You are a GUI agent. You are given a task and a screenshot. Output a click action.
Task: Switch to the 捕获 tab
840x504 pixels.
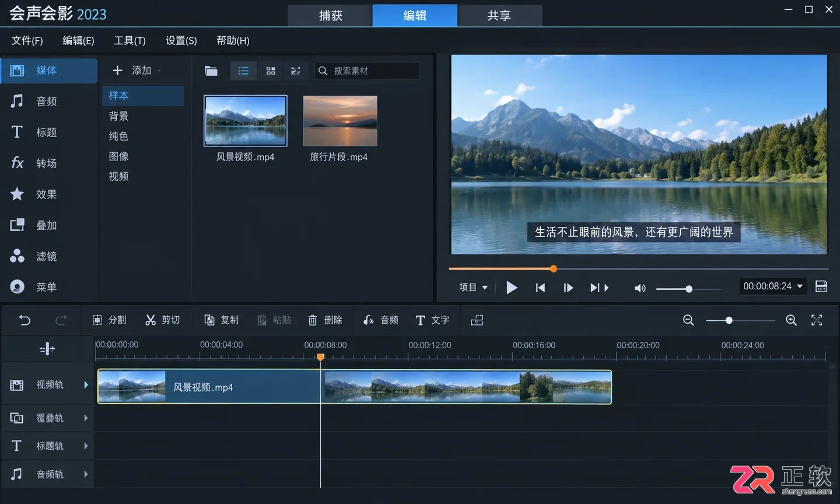pos(330,16)
